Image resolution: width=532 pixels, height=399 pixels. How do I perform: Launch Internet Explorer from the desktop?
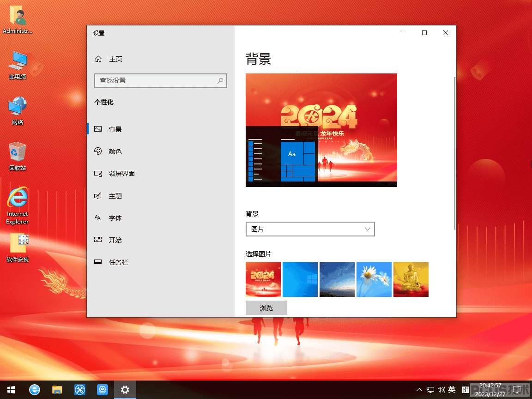coord(17,206)
